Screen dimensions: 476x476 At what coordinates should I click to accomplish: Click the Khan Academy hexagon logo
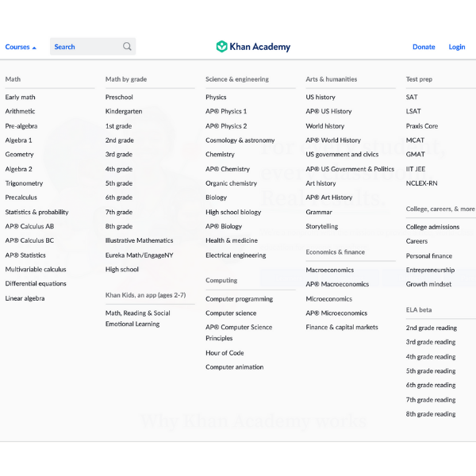point(222,47)
